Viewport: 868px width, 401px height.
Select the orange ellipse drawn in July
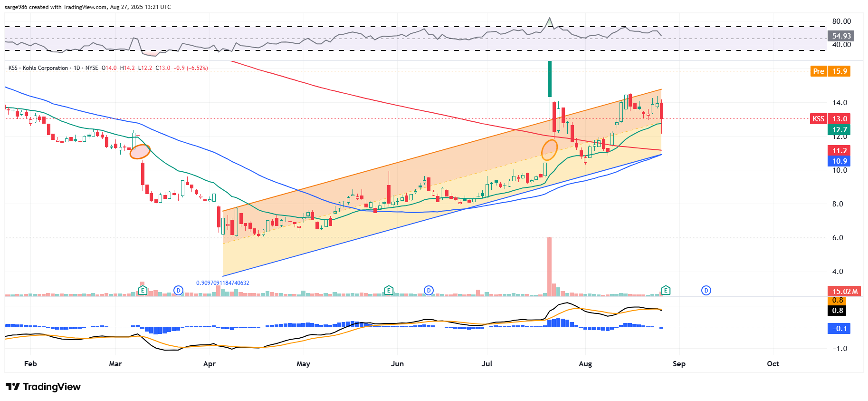(x=549, y=149)
